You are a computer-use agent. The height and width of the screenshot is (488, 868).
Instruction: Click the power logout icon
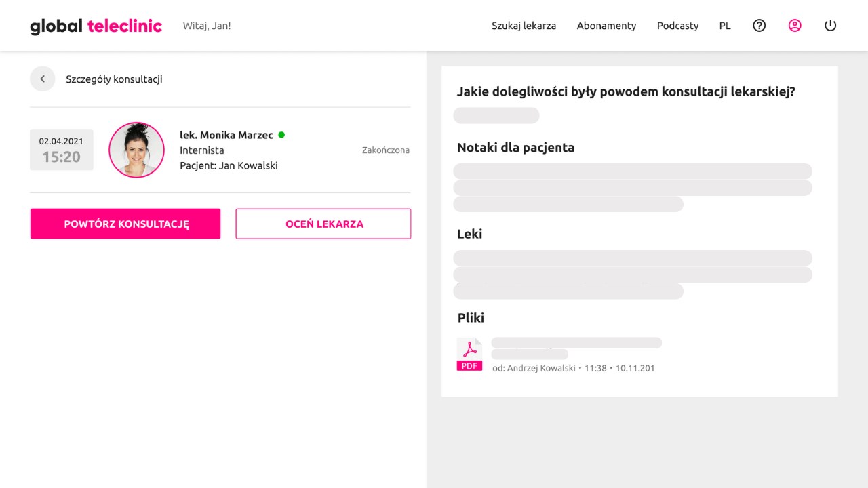[830, 26]
